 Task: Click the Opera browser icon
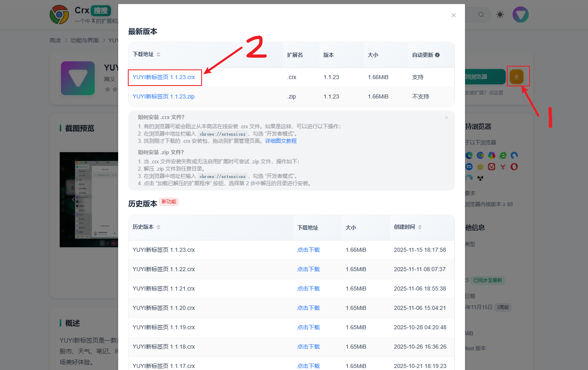tap(514, 167)
